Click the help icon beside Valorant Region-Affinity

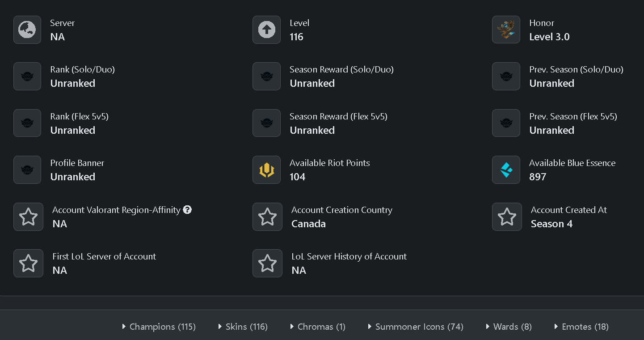point(187,209)
